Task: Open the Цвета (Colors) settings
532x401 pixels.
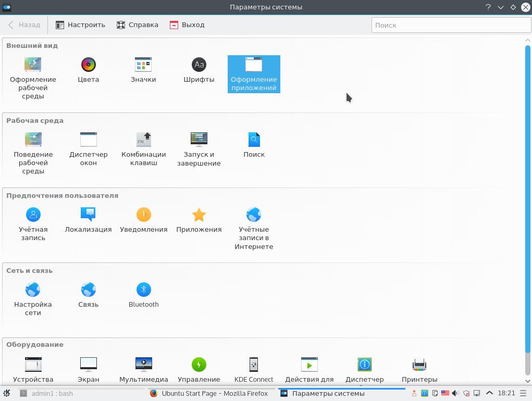Action: point(88,70)
